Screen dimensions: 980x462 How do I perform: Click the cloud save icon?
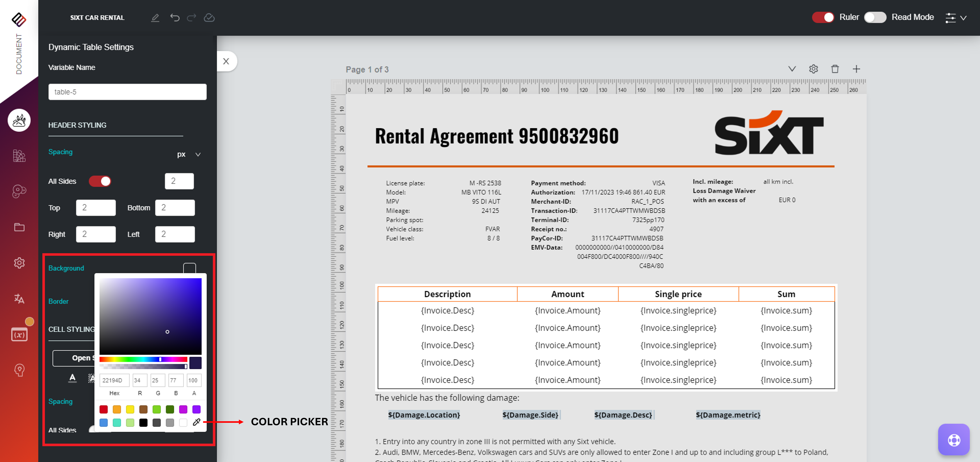(x=209, y=18)
